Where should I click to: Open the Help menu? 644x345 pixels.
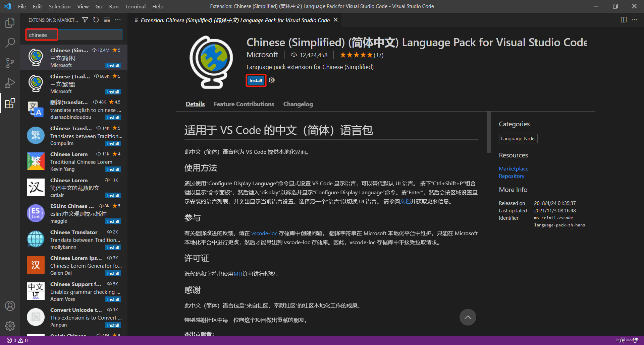pyautogui.click(x=158, y=6)
